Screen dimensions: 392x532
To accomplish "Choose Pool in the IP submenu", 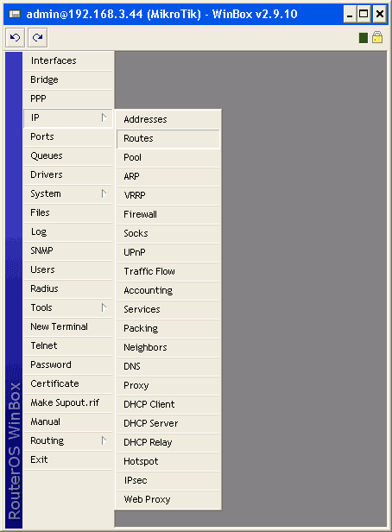I will click(x=168, y=157).
